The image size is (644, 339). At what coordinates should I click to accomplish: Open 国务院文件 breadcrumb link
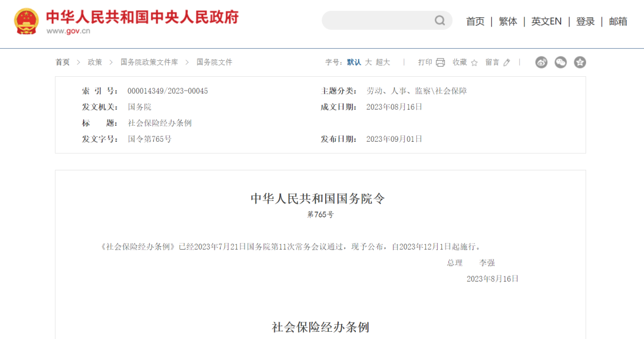tap(215, 62)
